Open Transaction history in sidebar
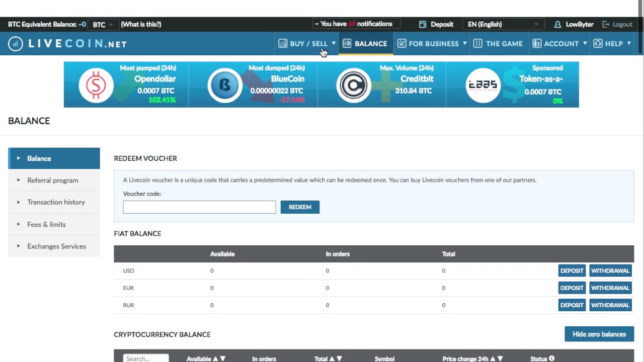This screenshot has height=362, width=644. (54, 202)
